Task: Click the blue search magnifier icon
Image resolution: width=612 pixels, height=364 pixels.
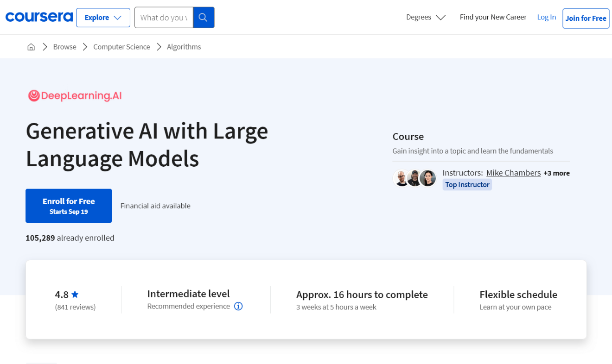Action: 203,17
